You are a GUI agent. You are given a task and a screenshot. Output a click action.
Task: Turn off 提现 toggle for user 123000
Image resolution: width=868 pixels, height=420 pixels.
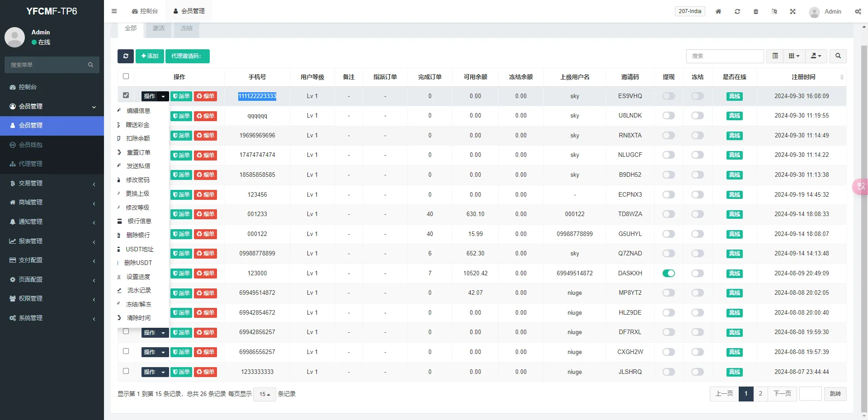pos(668,273)
